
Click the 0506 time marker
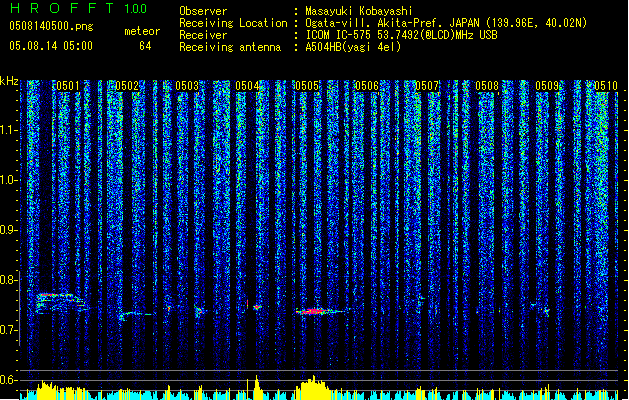point(367,86)
